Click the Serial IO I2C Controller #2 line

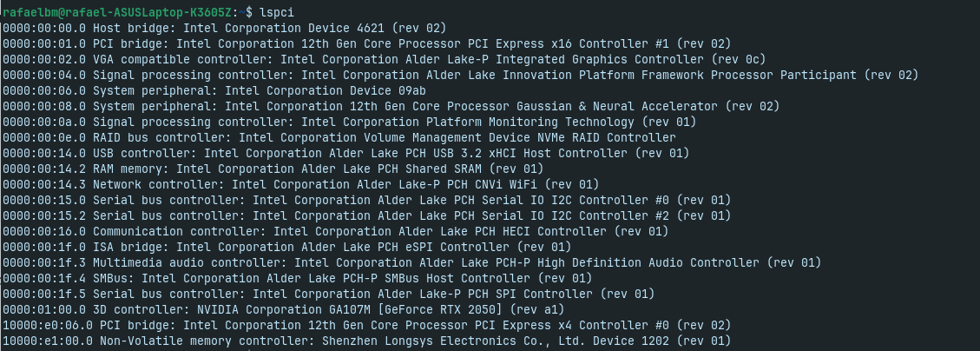click(365, 215)
